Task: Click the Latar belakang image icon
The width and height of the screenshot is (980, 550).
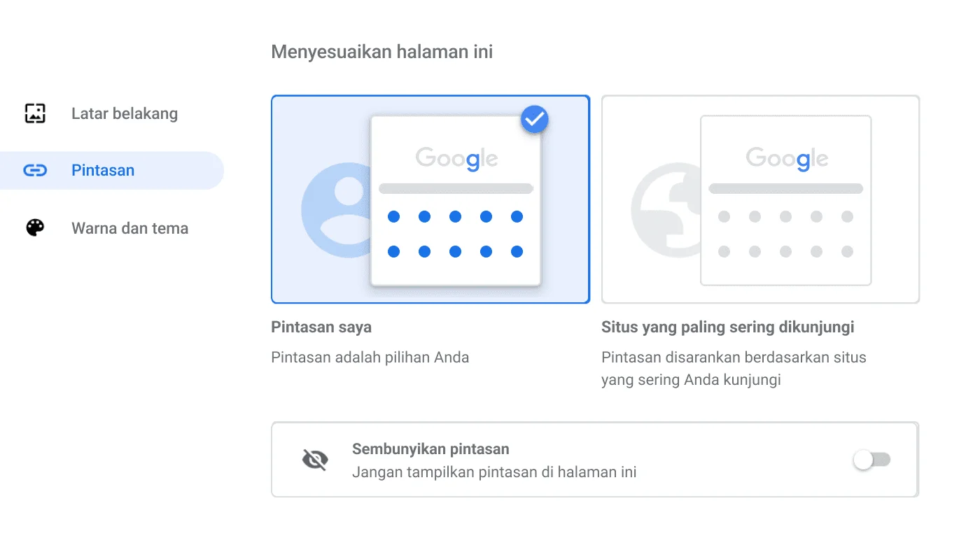Action: pyautogui.click(x=34, y=113)
